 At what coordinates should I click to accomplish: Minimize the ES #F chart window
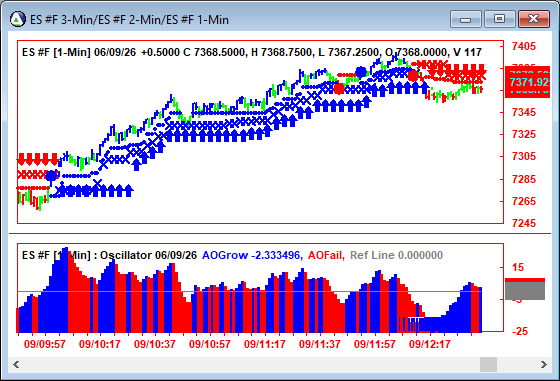(x=465, y=19)
